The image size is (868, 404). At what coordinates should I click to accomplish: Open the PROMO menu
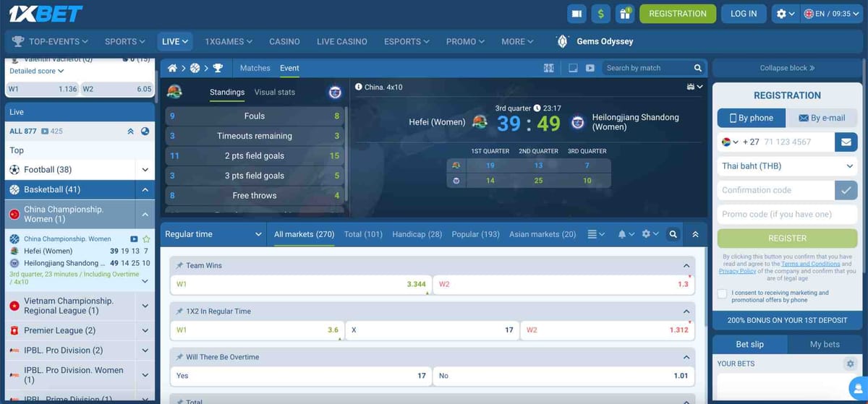466,41
